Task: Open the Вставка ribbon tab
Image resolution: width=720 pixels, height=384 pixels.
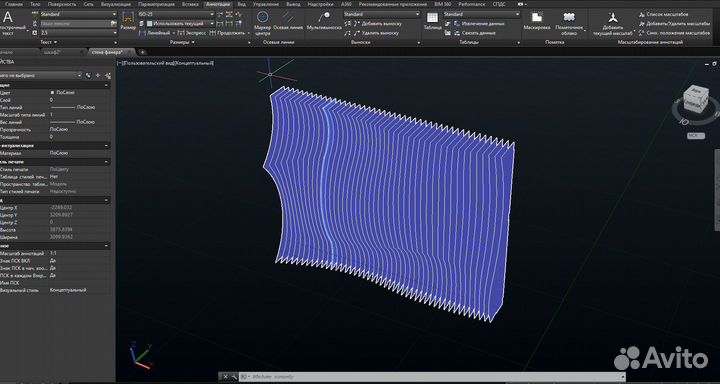Action: (190, 4)
